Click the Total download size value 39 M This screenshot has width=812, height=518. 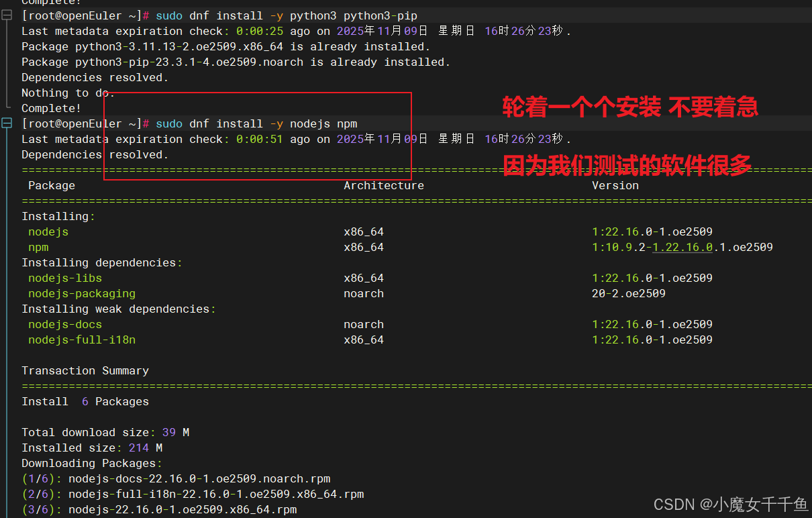coord(174,432)
